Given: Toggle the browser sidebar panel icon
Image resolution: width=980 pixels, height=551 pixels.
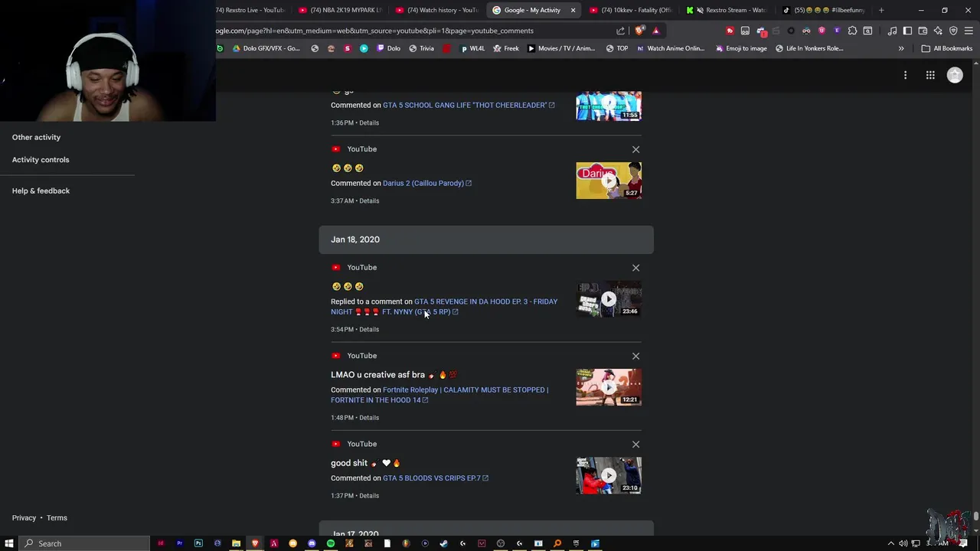Looking at the screenshot, I should (x=907, y=31).
